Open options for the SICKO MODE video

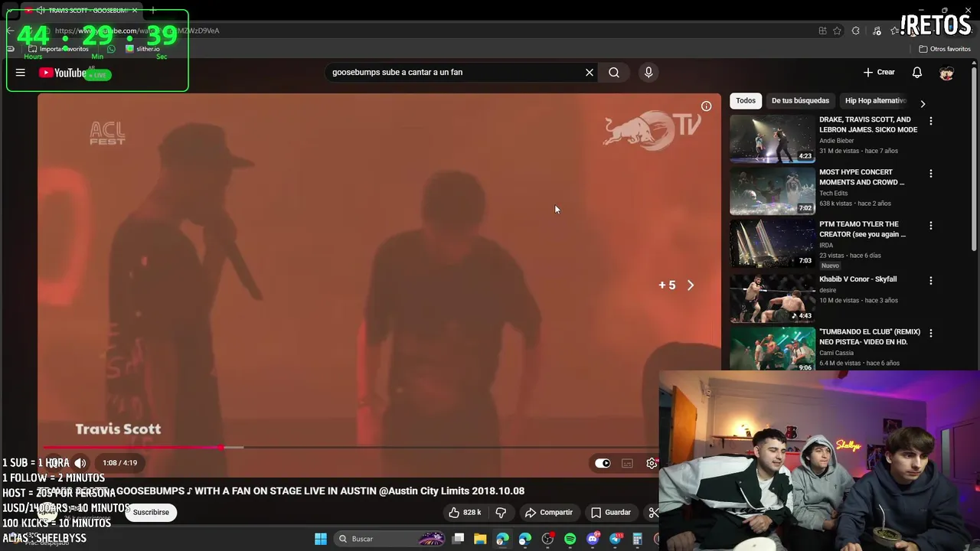click(x=931, y=122)
